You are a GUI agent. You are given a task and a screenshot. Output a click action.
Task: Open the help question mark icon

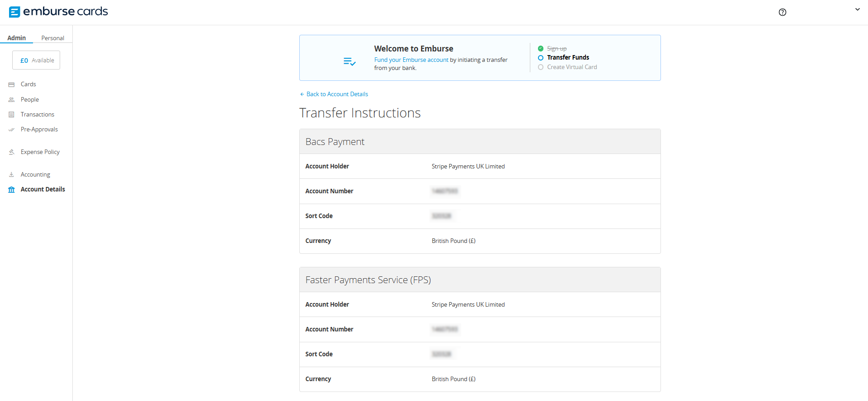[783, 12]
